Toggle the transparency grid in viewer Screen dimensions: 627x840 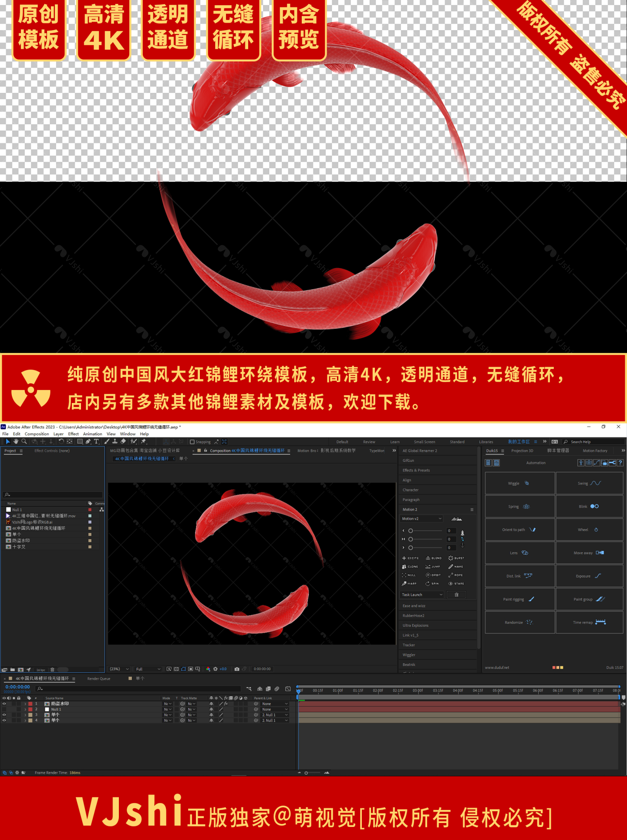(x=176, y=669)
